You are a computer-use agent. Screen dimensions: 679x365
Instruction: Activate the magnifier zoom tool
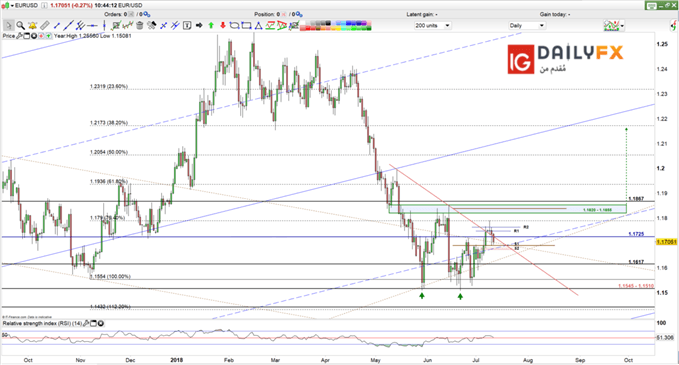pyautogui.click(x=20, y=26)
